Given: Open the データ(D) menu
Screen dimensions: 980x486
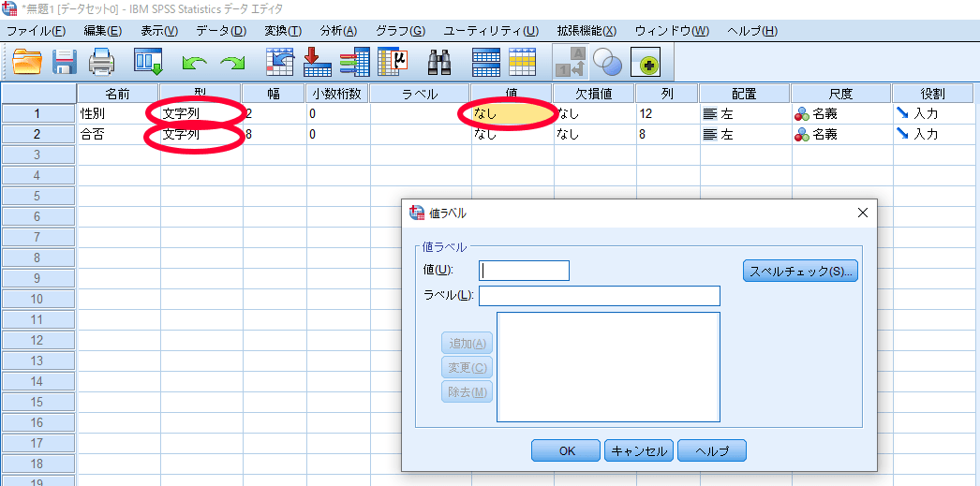Looking at the screenshot, I should [221, 31].
